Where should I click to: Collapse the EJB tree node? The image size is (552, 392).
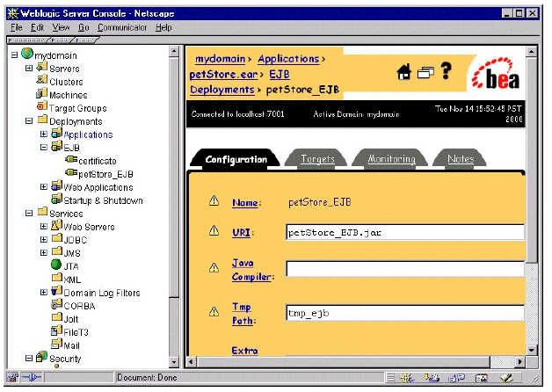pos(43,148)
